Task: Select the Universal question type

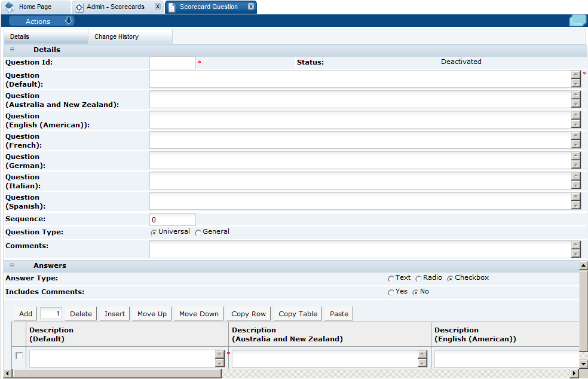Action: pyautogui.click(x=154, y=232)
